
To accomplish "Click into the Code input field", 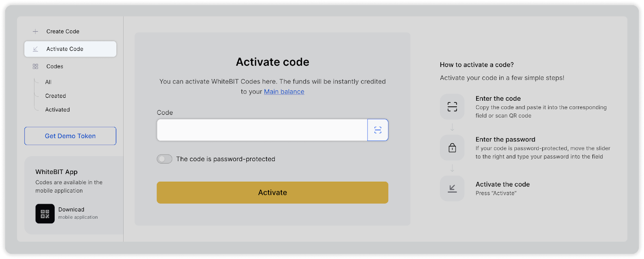I will click(x=262, y=130).
